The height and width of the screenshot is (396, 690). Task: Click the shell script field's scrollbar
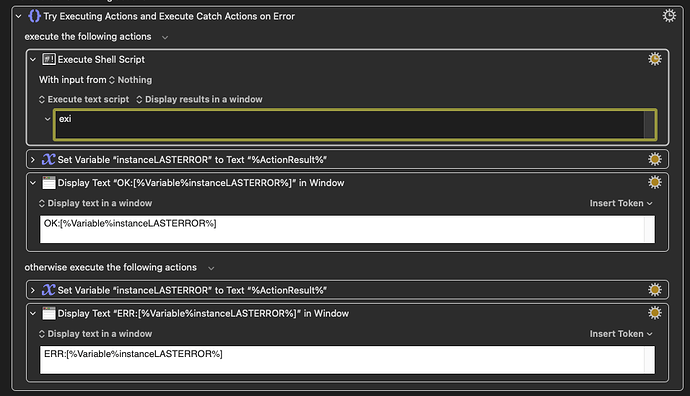pyautogui.click(x=649, y=125)
